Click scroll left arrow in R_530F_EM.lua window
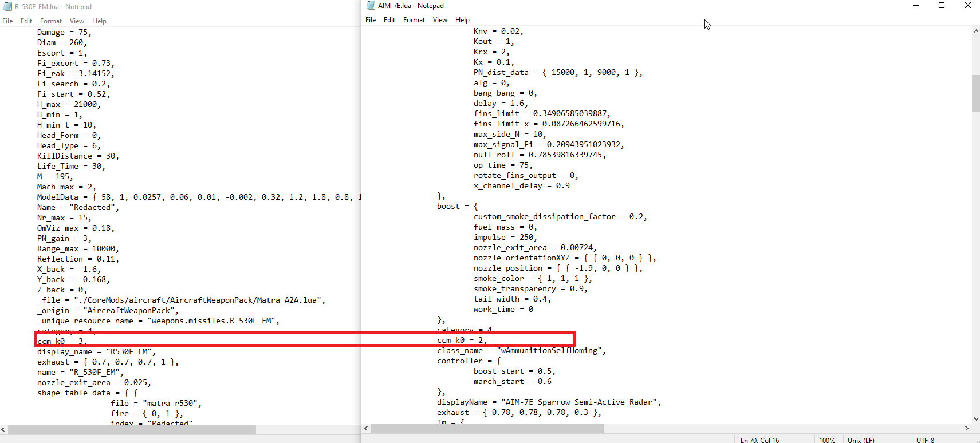The width and height of the screenshot is (980, 443). point(3,429)
